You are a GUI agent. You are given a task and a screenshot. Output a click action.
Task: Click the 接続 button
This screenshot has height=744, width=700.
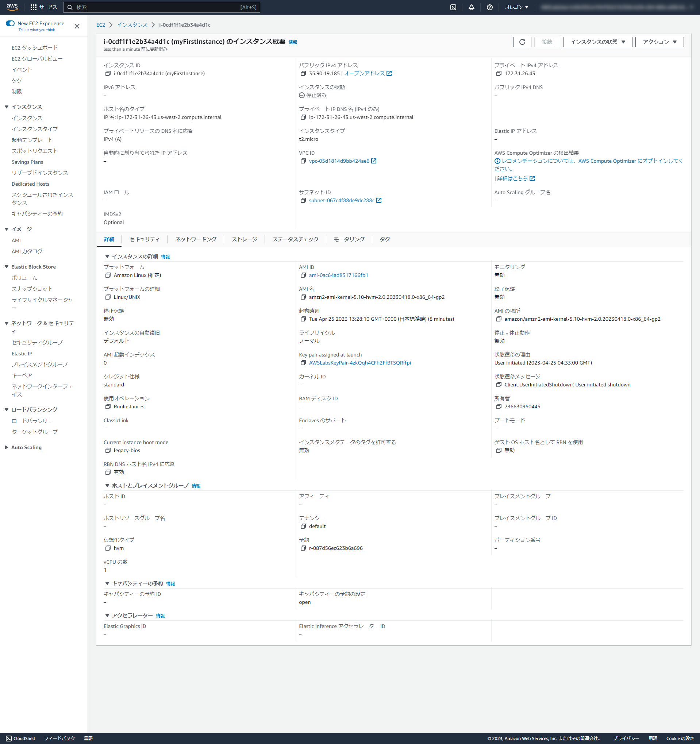click(x=547, y=42)
